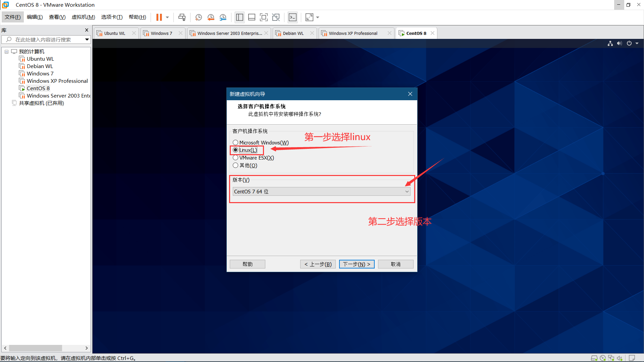644x362 pixels.
Task: Select the Linux(L) radio option
Action: click(x=235, y=150)
